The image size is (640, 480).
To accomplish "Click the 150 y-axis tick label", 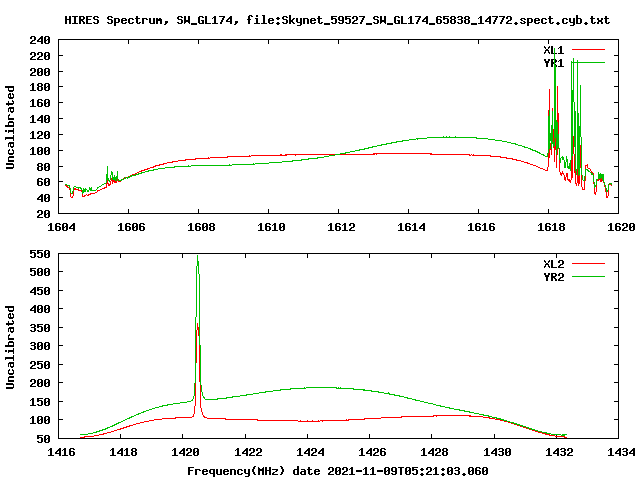I will (40, 402).
